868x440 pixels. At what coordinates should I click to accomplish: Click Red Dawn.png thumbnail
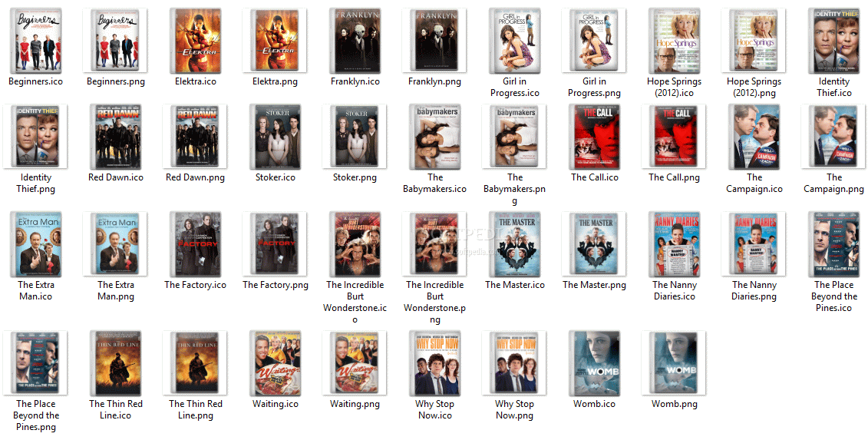(195, 137)
